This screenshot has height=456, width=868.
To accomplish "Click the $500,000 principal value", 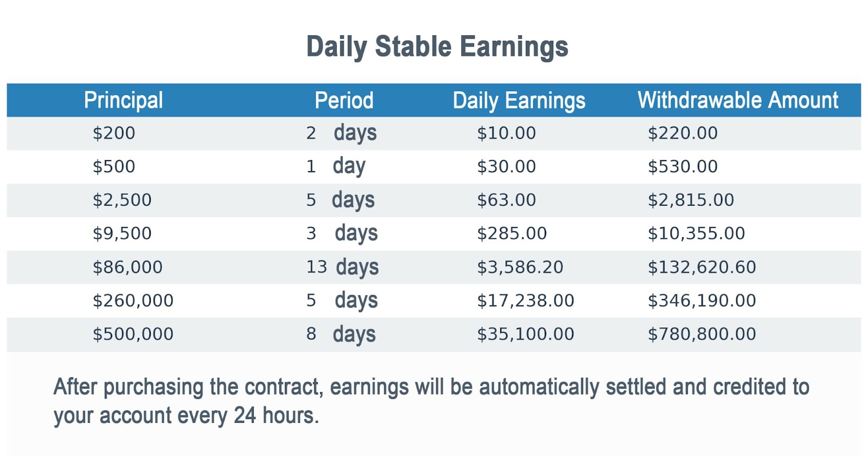I will click(x=133, y=334).
